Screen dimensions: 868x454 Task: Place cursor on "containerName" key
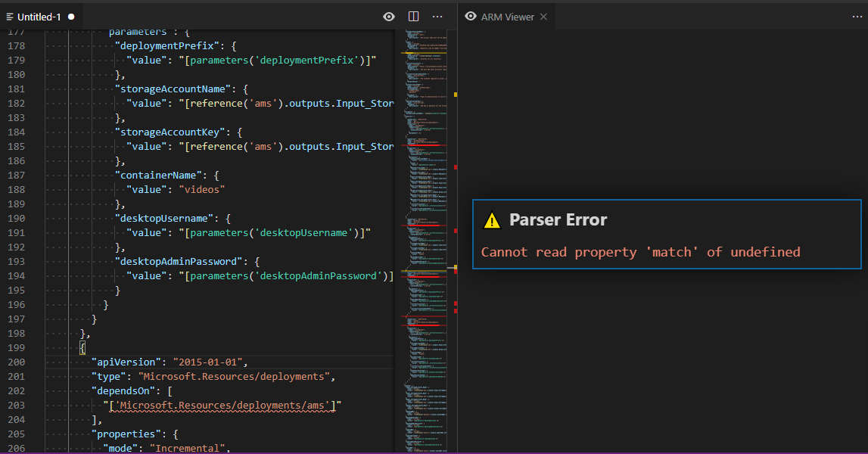158,176
